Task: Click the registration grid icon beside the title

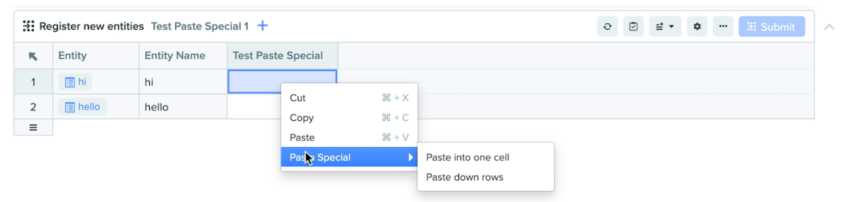Action: [x=28, y=26]
